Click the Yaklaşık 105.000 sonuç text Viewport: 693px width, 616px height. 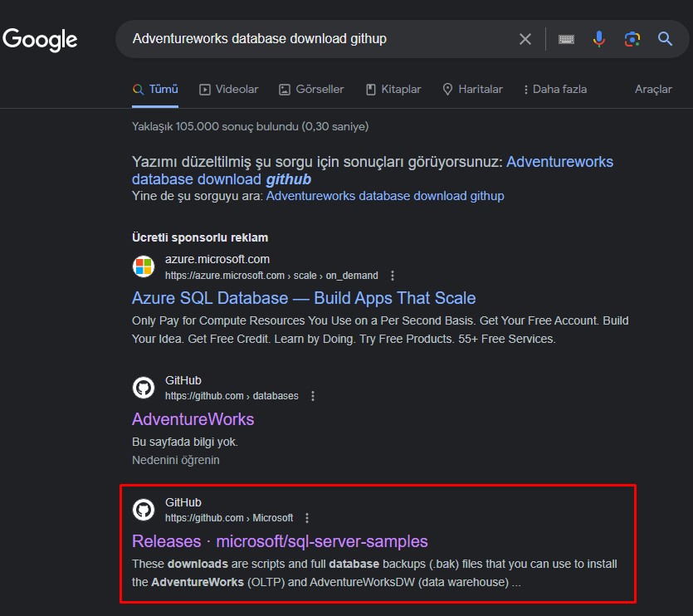point(250,126)
